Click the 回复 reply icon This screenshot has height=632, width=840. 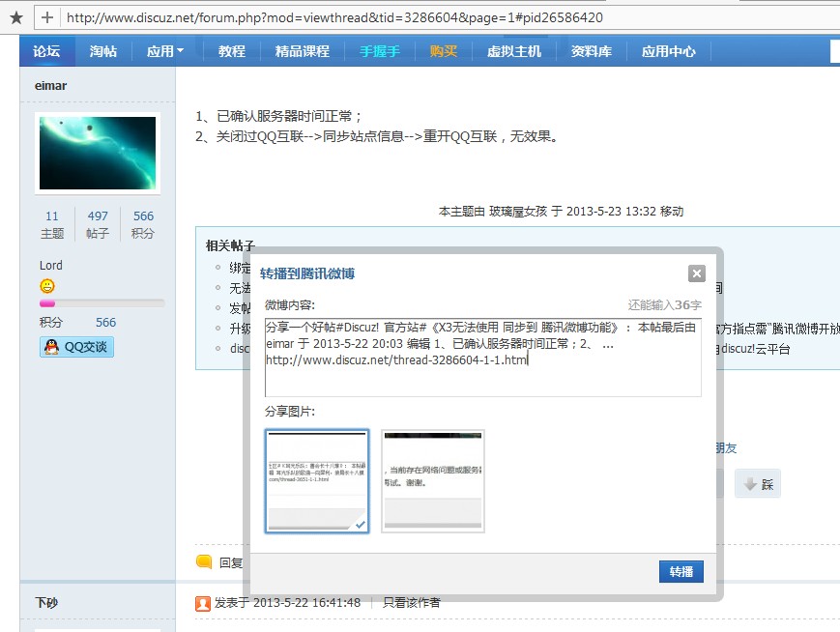pyautogui.click(x=204, y=561)
